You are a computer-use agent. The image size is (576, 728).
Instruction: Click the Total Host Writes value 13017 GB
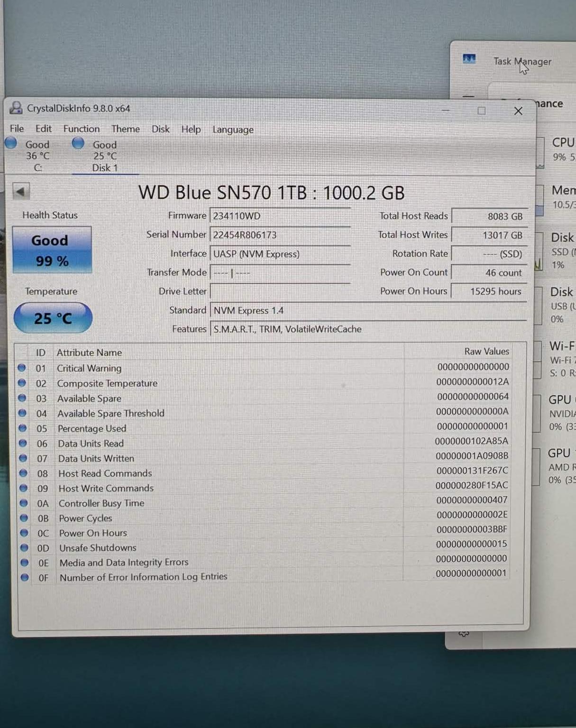tap(489, 235)
